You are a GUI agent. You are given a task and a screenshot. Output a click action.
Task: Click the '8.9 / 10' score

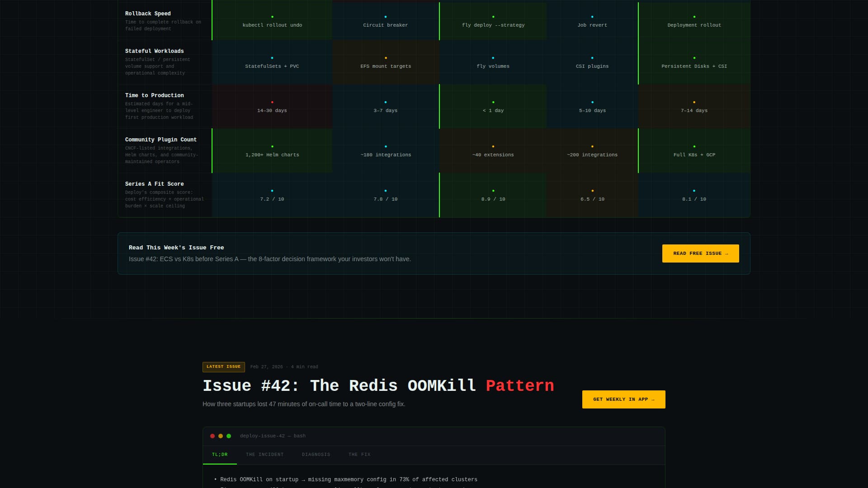493,199
